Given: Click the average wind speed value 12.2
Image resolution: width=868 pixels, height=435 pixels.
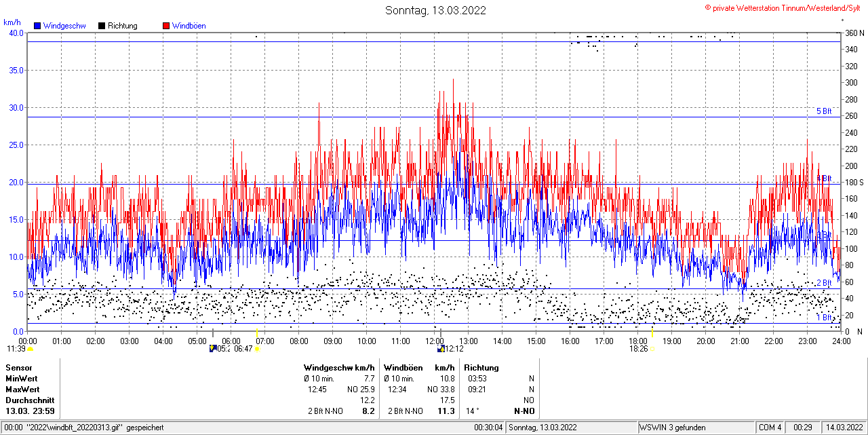Looking at the screenshot, I should [368, 400].
